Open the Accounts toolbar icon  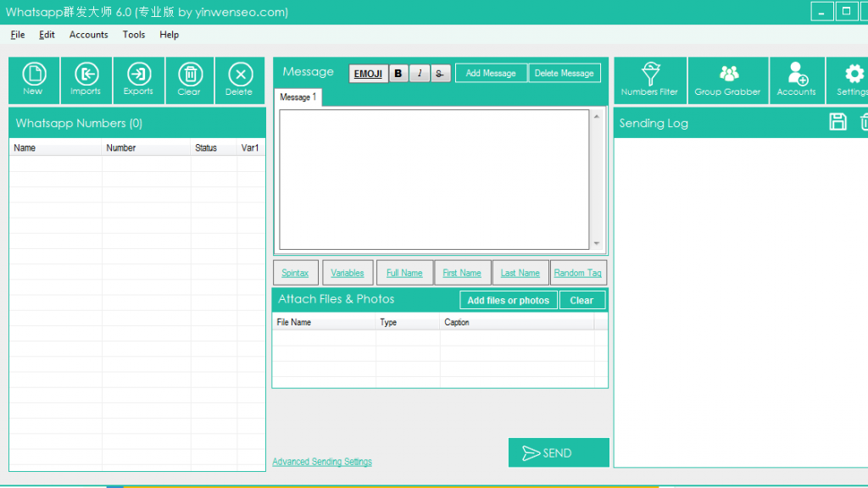pyautogui.click(x=797, y=80)
